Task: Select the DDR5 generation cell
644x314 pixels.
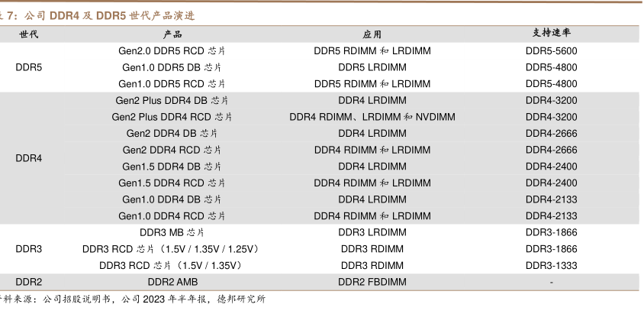Action: pyautogui.click(x=29, y=67)
